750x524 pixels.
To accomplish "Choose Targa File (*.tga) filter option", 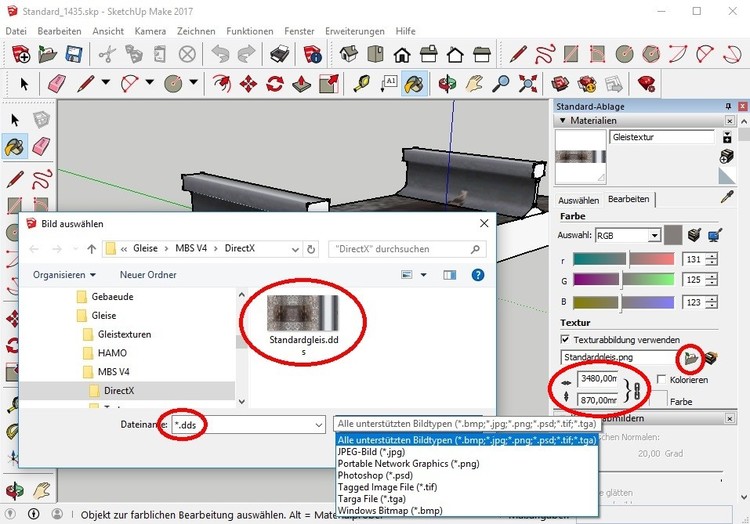I will point(372,499).
